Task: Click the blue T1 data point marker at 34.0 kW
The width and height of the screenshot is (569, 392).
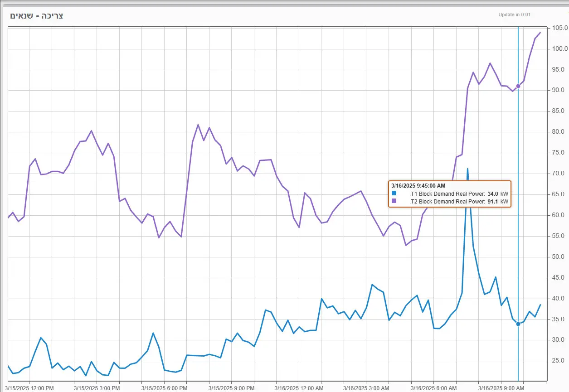Action: 518,324
